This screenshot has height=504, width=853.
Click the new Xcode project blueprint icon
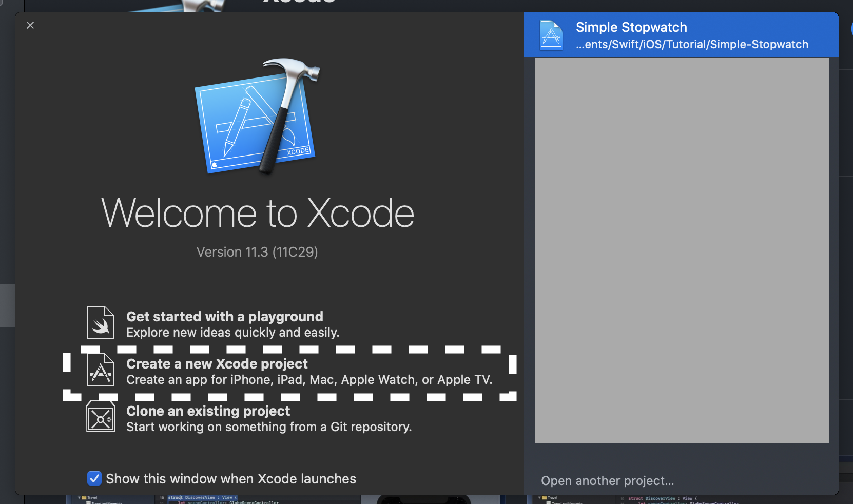click(x=101, y=370)
